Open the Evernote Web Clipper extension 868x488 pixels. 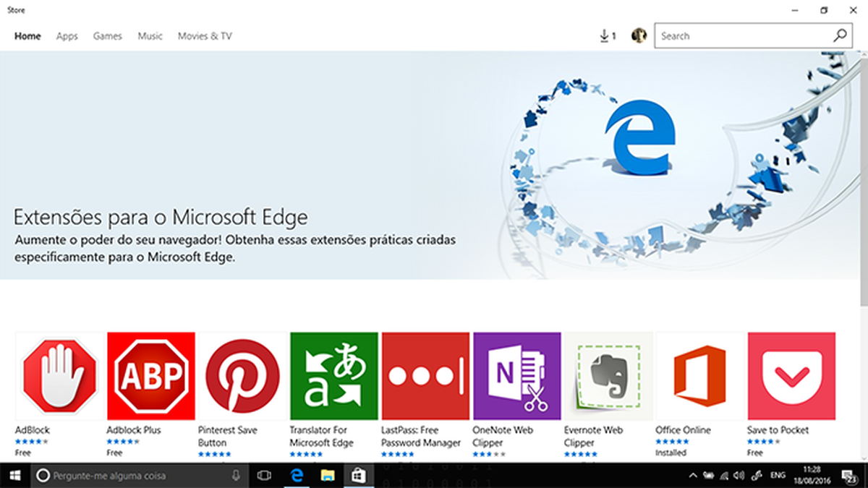(x=608, y=376)
